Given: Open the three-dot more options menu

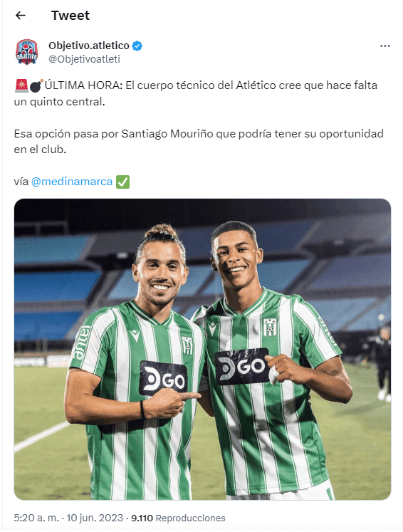Looking at the screenshot, I should 385,46.
